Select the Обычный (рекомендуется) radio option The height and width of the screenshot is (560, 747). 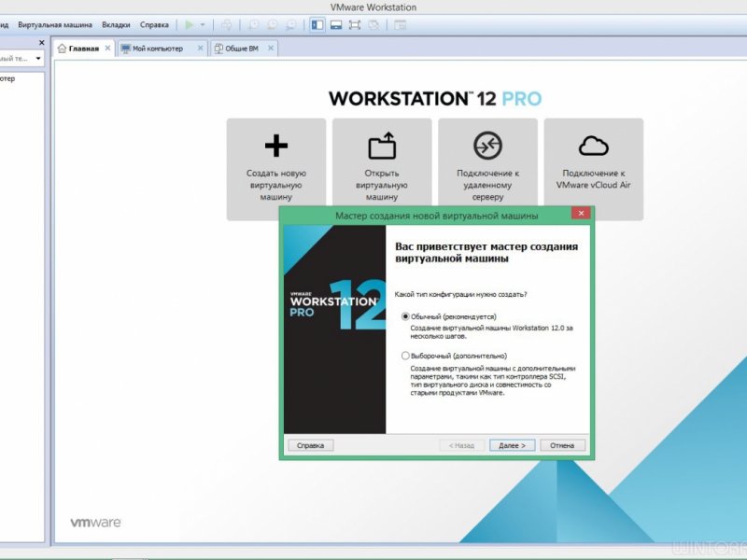pyautogui.click(x=405, y=316)
